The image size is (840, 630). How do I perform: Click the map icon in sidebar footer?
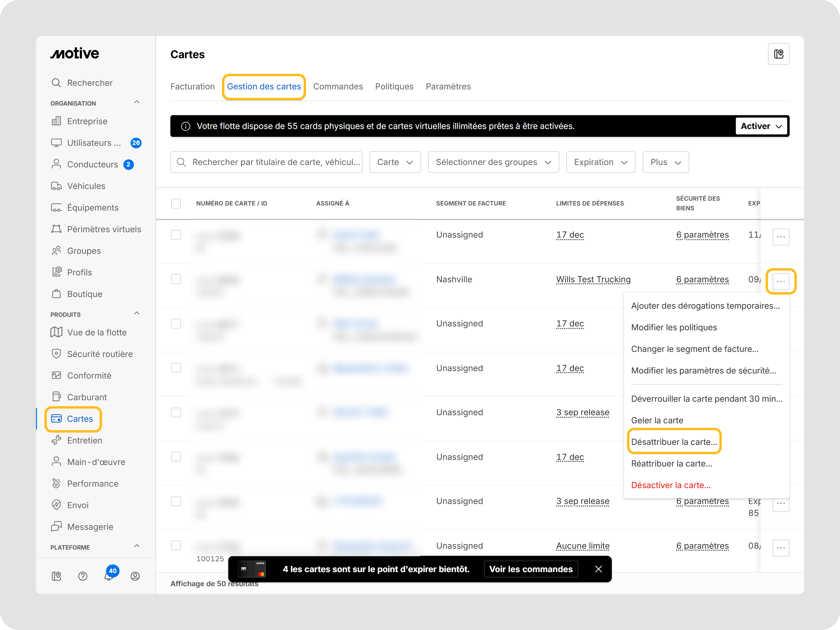tap(57, 577)
